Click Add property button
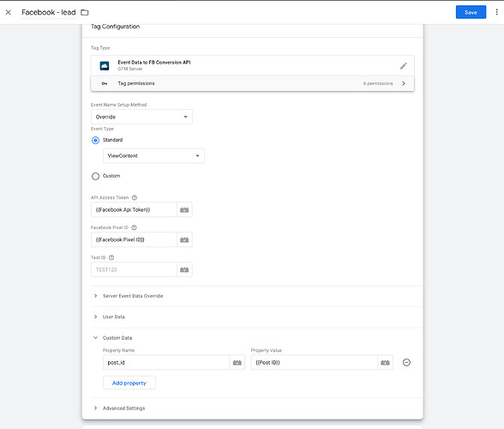This screenshot has width=504, height=429. coord(129,383)
